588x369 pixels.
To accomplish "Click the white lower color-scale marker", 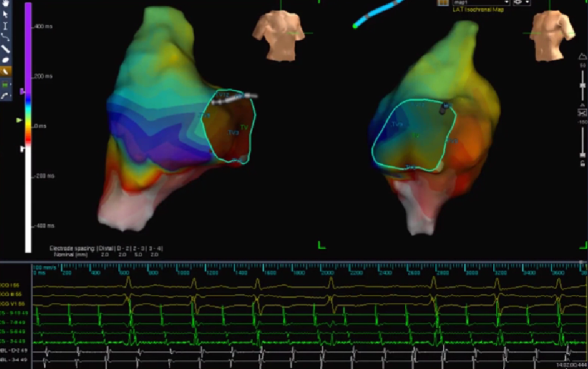I will (22, 149).
